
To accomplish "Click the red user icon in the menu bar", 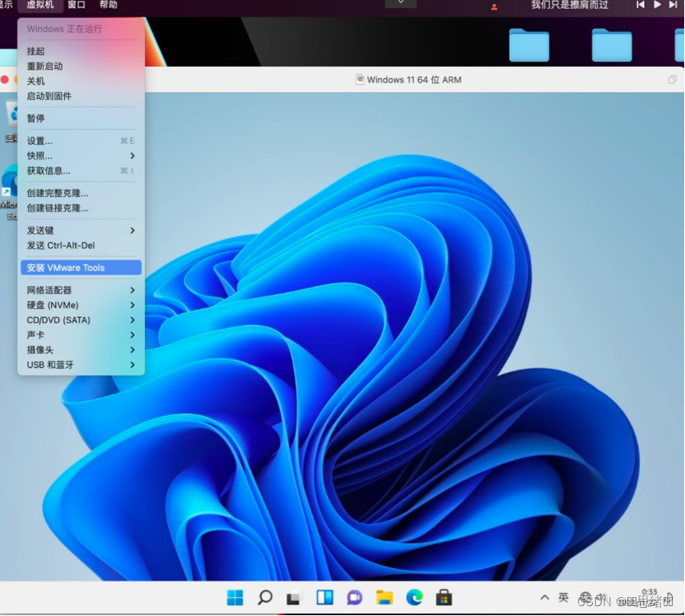I will pos(494,7).
